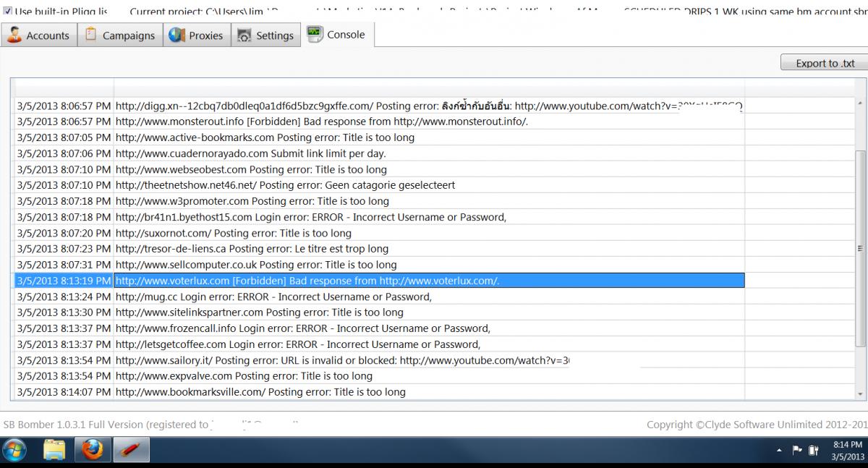
Task: Click timestamp 3/5/2013 8:07:05 PM cell
Action: (x=64, y=137)
